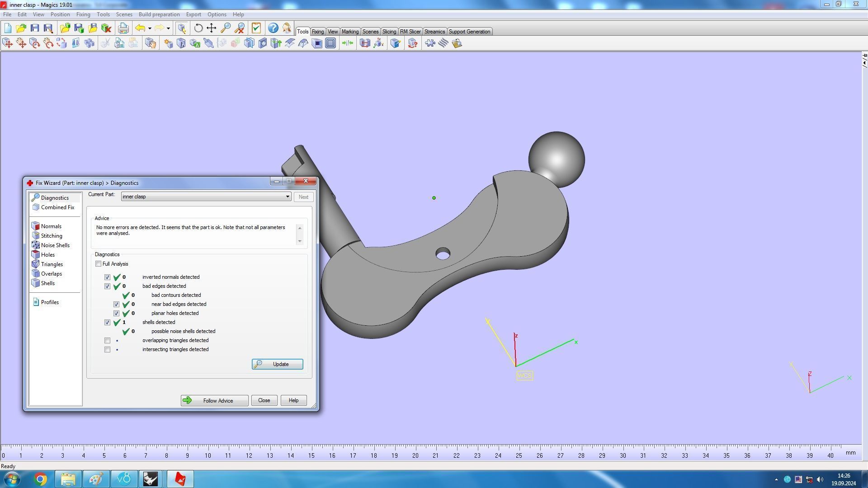Screen dimensions: 868x488
Task: Click the New Project toolbar icon
Action: [x=8, y=28]
